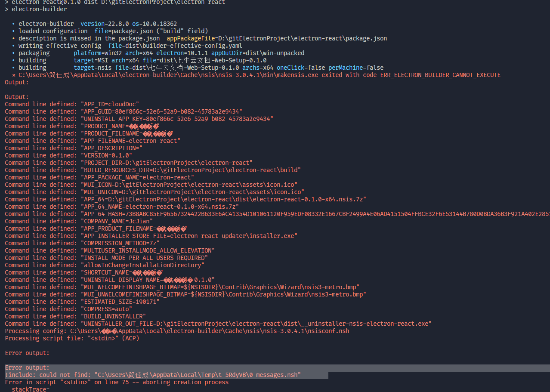
Task: Select the "BUILD_UNINSTALLER" definition line
Action: [x=75, y=316]
